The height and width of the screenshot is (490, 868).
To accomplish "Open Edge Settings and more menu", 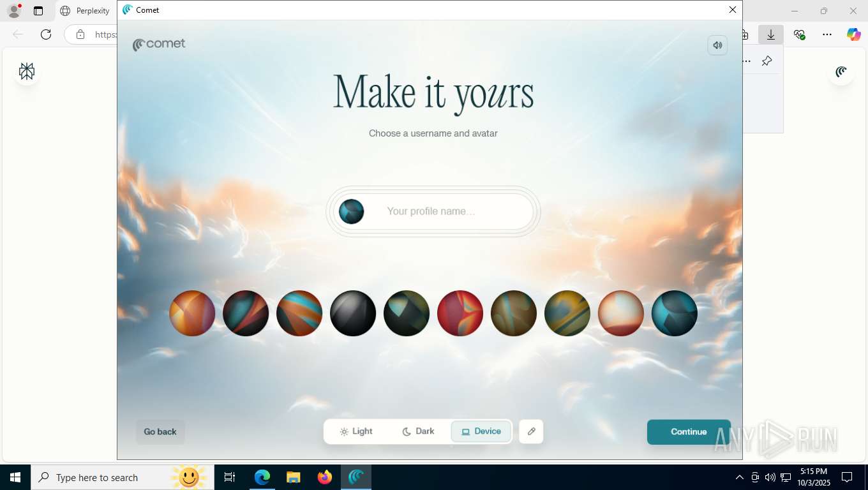I will pos(827,34).
